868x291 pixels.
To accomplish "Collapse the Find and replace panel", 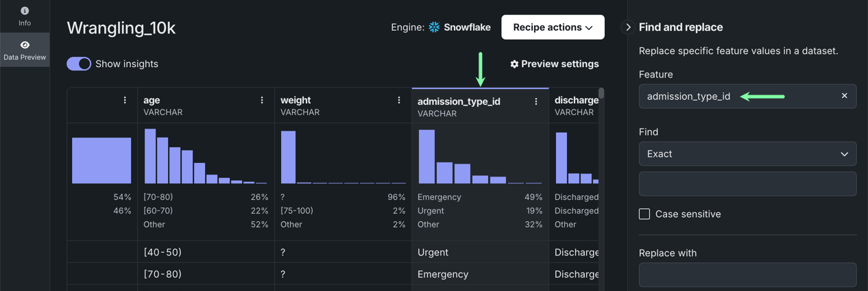I will click(x=627, y=27).
